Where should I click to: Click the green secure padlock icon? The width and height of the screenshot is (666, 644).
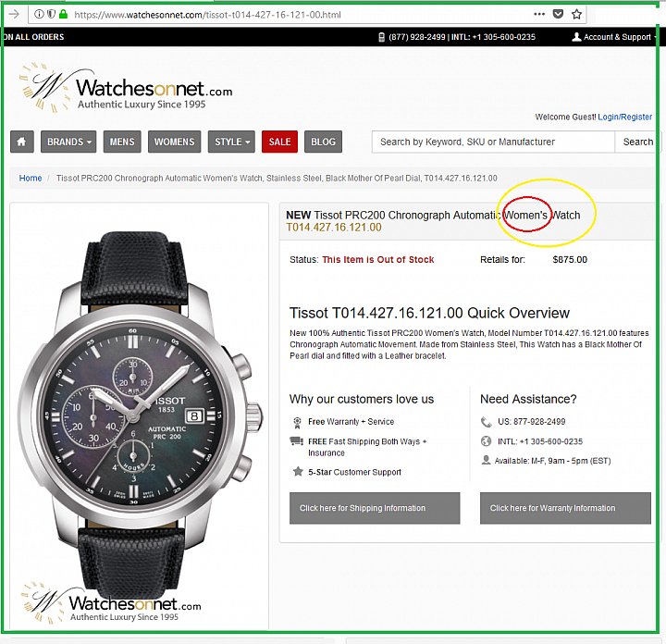pos(63,15)
